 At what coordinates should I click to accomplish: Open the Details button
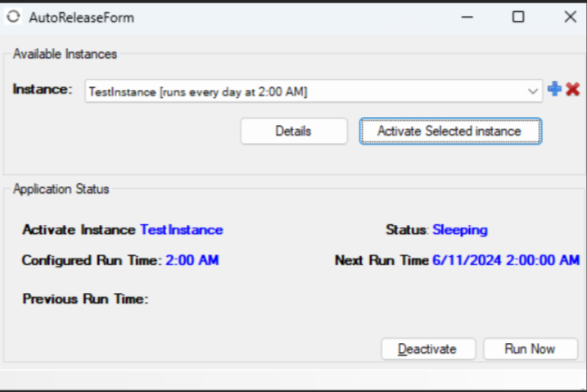294,131
